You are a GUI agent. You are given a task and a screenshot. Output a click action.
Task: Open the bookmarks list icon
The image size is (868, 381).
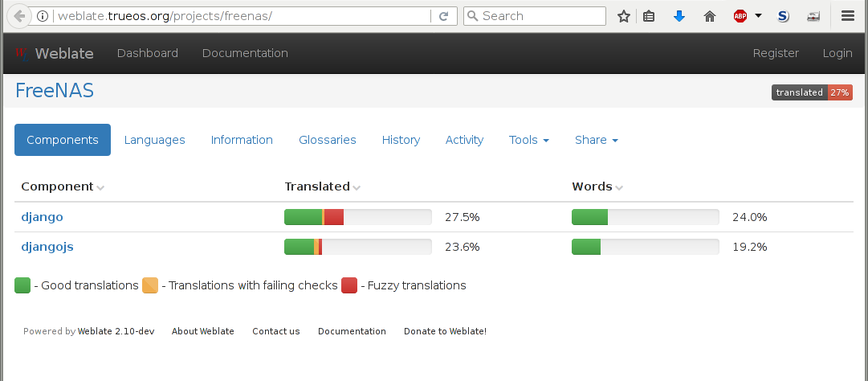pyautogui.click(x=650, y=16)
